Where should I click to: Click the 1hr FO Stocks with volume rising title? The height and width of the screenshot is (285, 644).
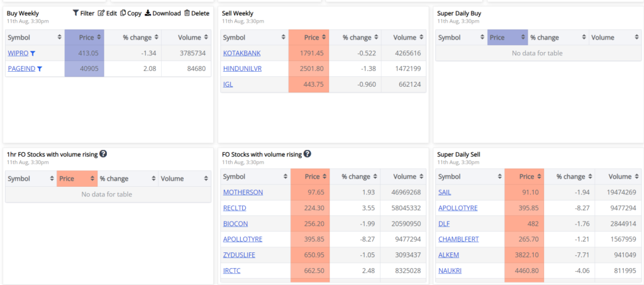point(52,154)
